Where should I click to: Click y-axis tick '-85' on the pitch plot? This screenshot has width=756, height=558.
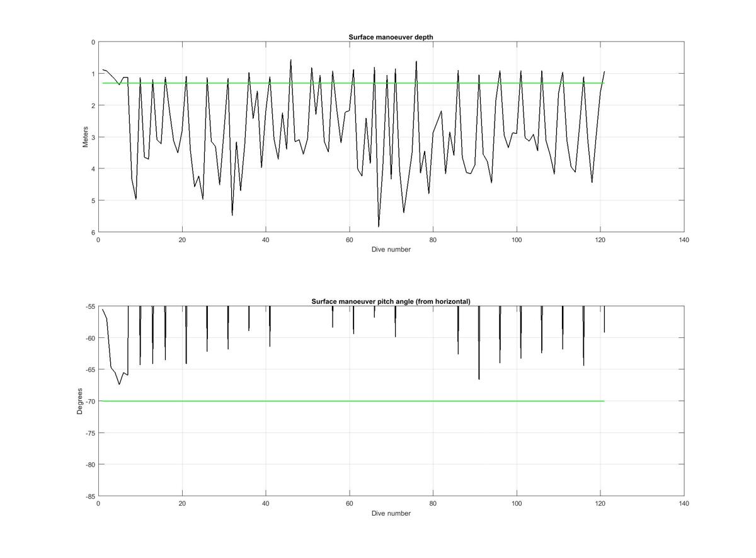pos(89,496)
